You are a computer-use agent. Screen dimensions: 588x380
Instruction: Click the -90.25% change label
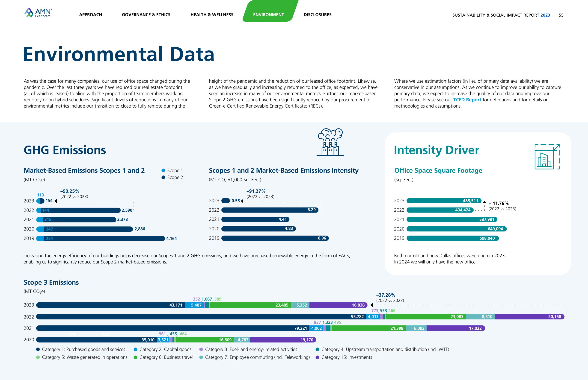pos(70,191)
